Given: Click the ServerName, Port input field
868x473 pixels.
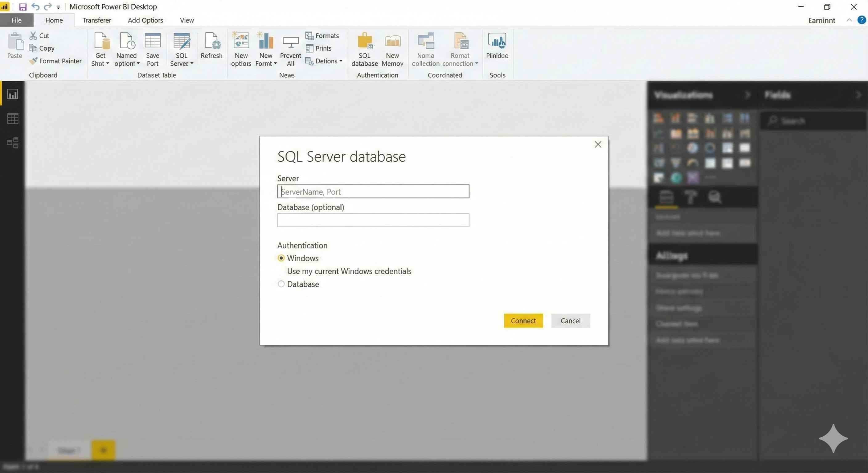Looking at the screenshot, I should (373, 191).
